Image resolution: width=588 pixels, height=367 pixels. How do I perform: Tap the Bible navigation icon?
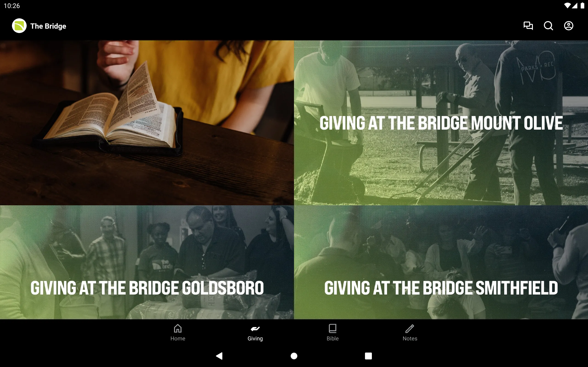tap(332, 332)
